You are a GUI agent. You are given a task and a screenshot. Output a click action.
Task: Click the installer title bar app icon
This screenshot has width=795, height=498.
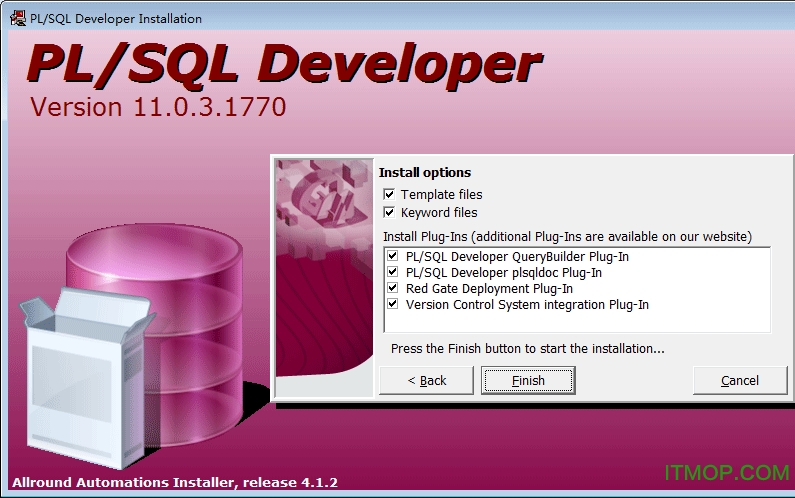click(18, 18)
